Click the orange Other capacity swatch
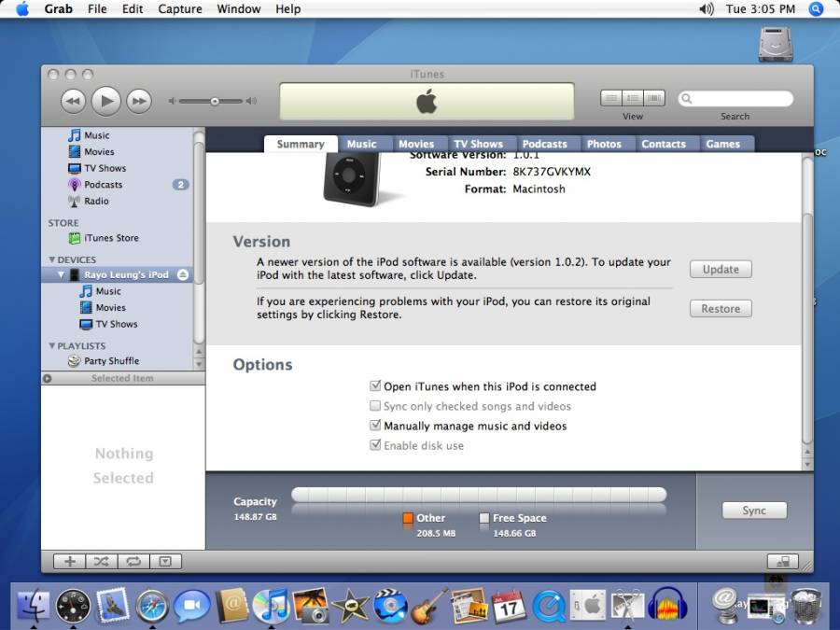The width and height of the screenshot is (840, 630). pyautogui.click(x=408, y=518)
